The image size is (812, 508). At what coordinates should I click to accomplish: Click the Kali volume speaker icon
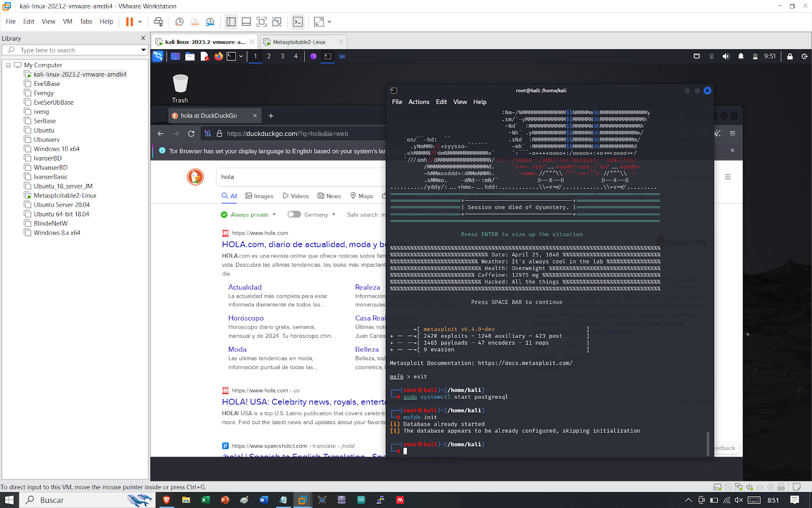click(726, 56)
